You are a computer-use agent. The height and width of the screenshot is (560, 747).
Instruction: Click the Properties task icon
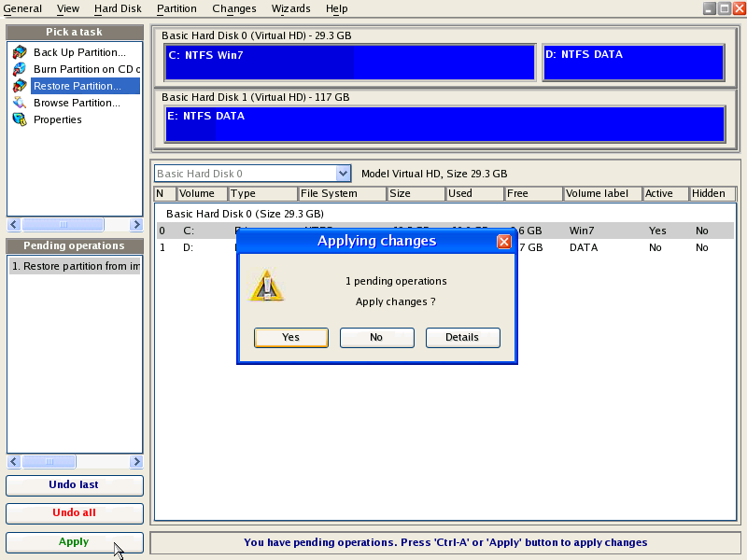20,119
